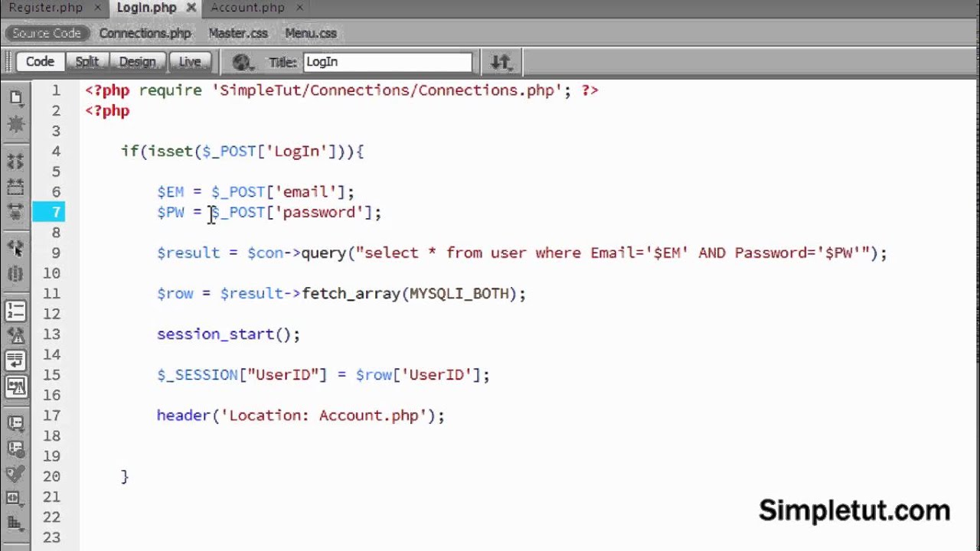Screen dimensions: 980x551
Task: Click line number 20 in gutter
Action: [x=52, y=476]
